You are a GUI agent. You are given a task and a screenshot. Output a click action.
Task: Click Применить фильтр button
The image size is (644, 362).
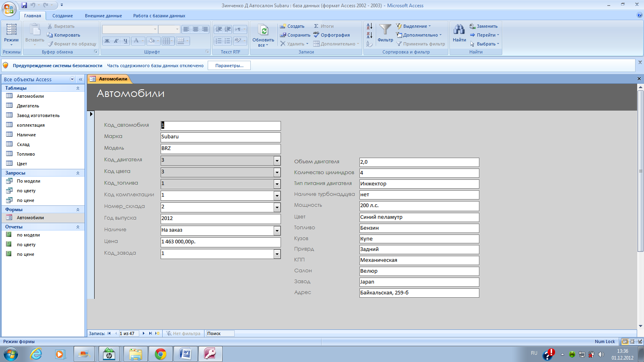(421, 44)
